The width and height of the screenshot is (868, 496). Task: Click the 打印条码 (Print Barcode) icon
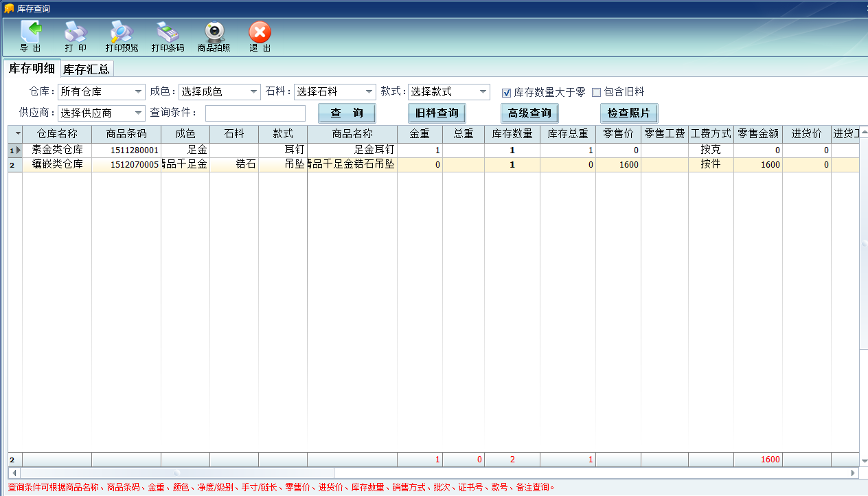(168, 33)
